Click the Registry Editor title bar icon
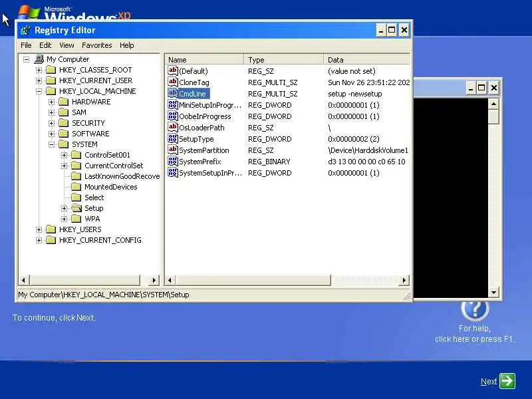Image resolution: width=532 pixels, height=399 pixels. (25, 30)
